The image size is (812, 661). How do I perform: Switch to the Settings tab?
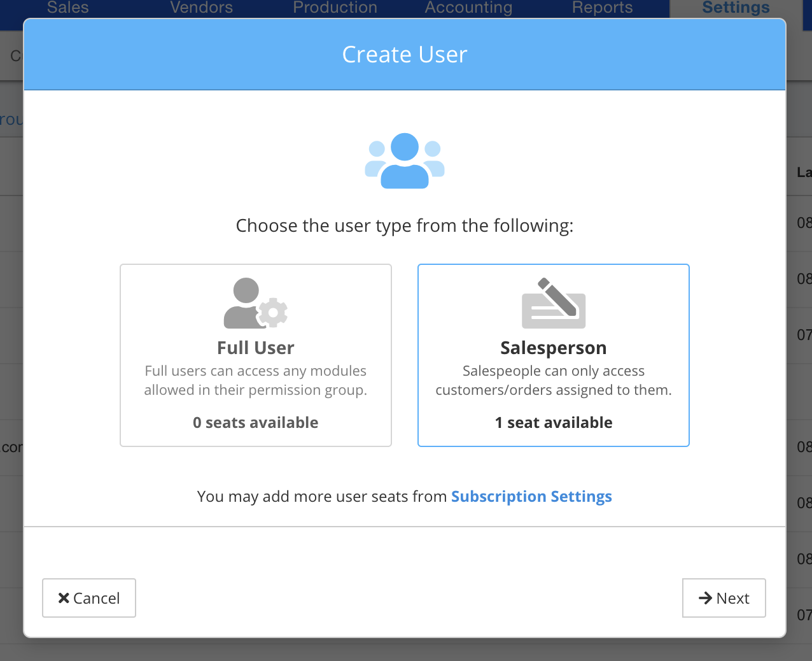[x=736, y=9]
